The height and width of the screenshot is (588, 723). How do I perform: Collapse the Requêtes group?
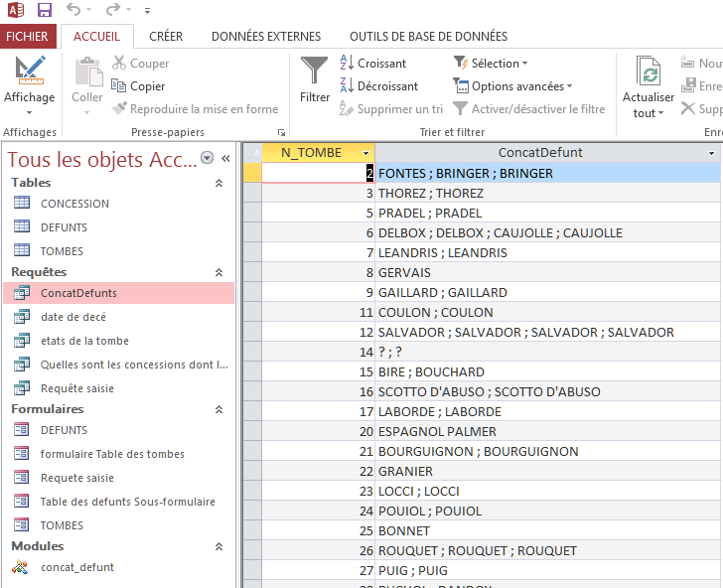tap(219, 272)
